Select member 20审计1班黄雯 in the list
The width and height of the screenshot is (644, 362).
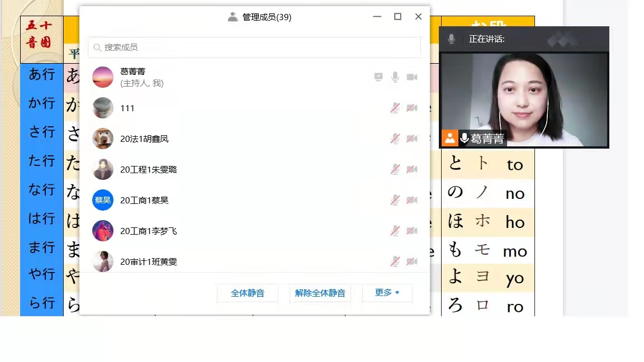coord(149,261)
